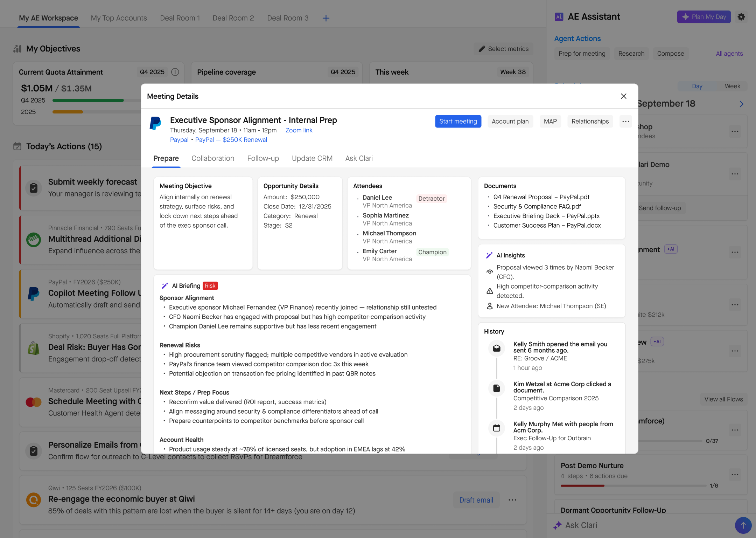Click the AI Insights wand icon

coord(489,255)
